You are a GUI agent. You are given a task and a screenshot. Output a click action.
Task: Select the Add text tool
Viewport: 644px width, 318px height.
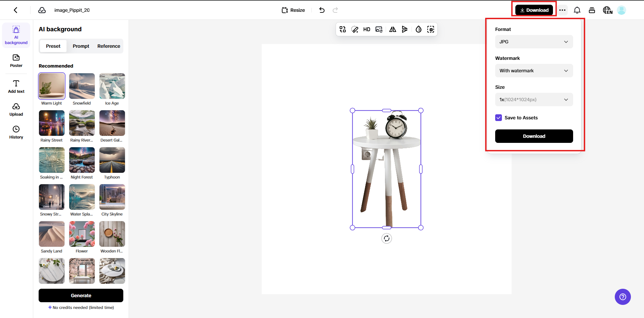click(16, 86)
